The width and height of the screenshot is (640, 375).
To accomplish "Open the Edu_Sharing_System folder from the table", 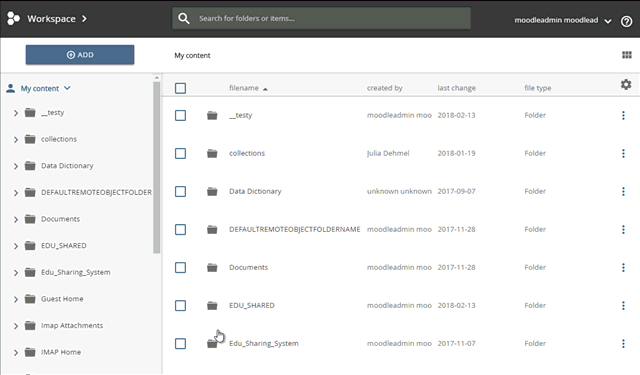I will (x=264, y=344).
